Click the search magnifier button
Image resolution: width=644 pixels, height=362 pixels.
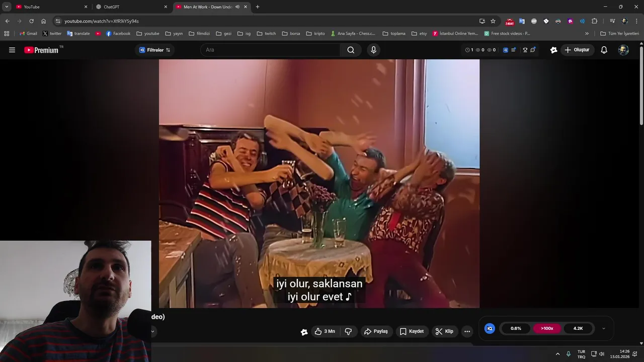click(x=351, y=50)
